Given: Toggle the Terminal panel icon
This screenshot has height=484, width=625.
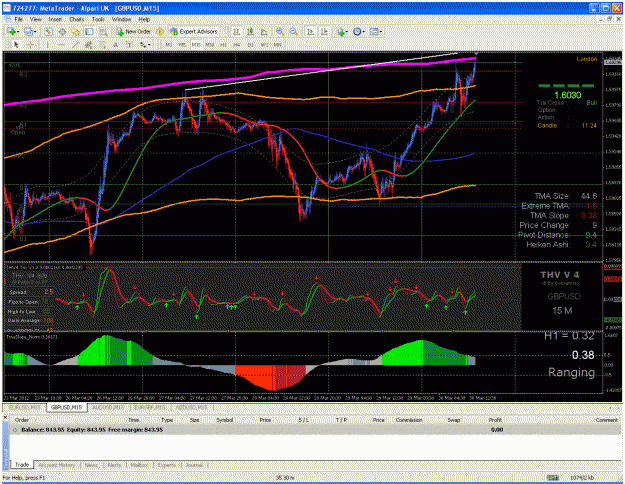Looking at the screenshot, I should (89, 31).
